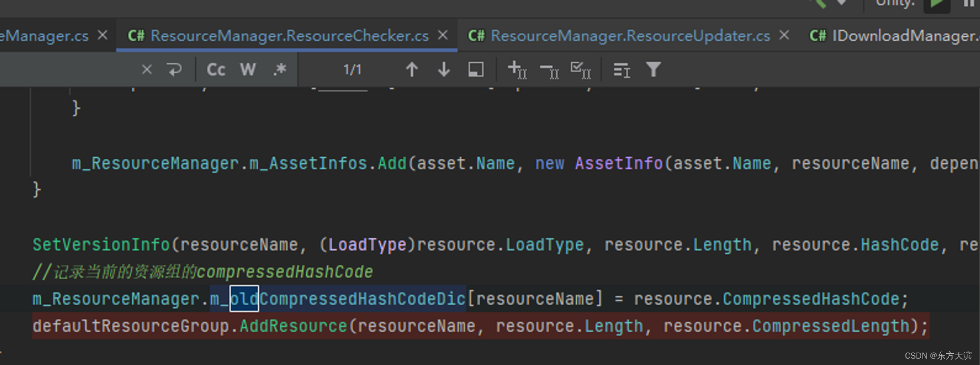Screen dimensions: 980x365
Task: Click defaultResourceGroup variable
Action: [131, 326]
